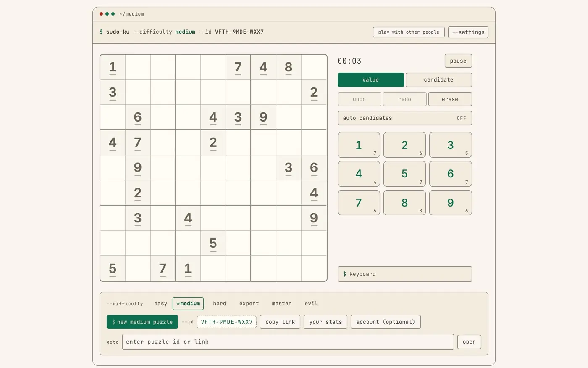
Task: Select the given 5 in the bottom-left cell
Action: (113, 268)
